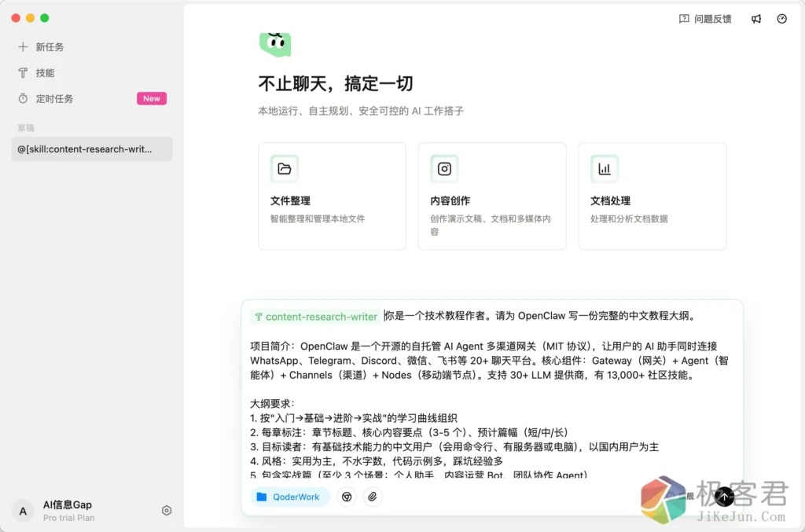Click the 问题反馈 feedback button
Image resolution: width=805 pixels, height=532 pixels.
tap(705, 19)
